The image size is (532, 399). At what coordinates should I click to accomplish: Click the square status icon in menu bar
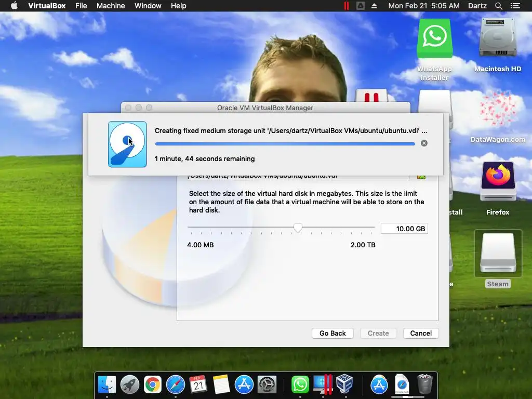click(361, 6)
